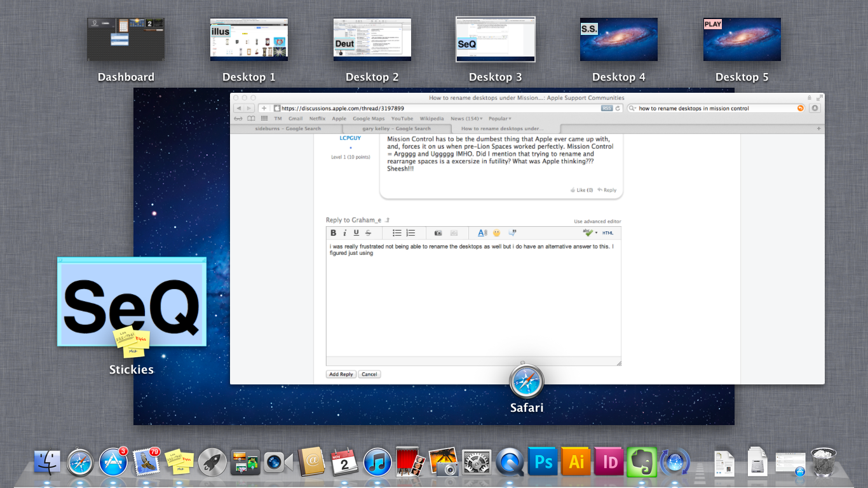
Task: Toggle bold formatting in the reply editor
Action: pos(334,233)
